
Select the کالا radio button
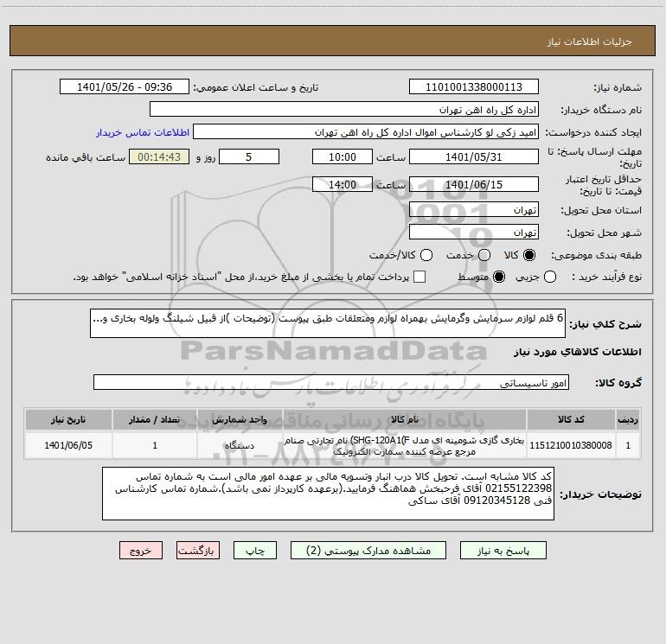529,255
